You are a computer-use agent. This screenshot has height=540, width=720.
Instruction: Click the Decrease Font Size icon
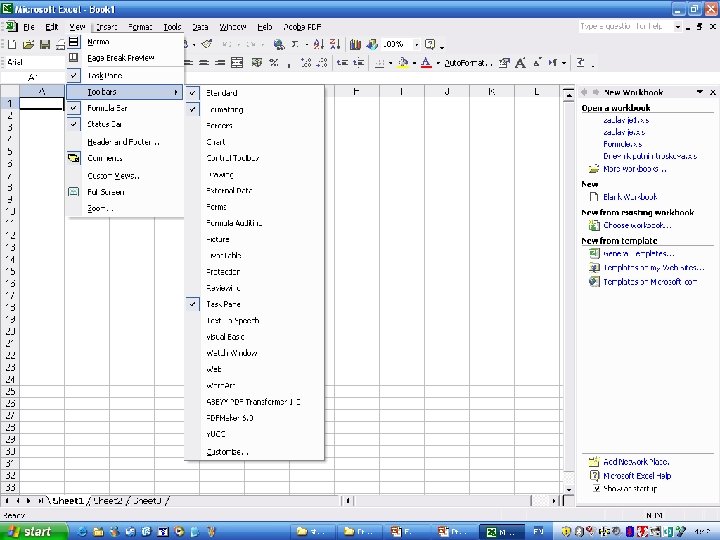[x=537, y=63]
